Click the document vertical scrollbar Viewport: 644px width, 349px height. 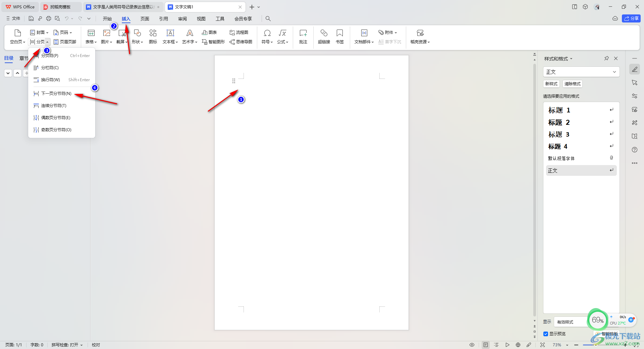[x=535, y=190]
